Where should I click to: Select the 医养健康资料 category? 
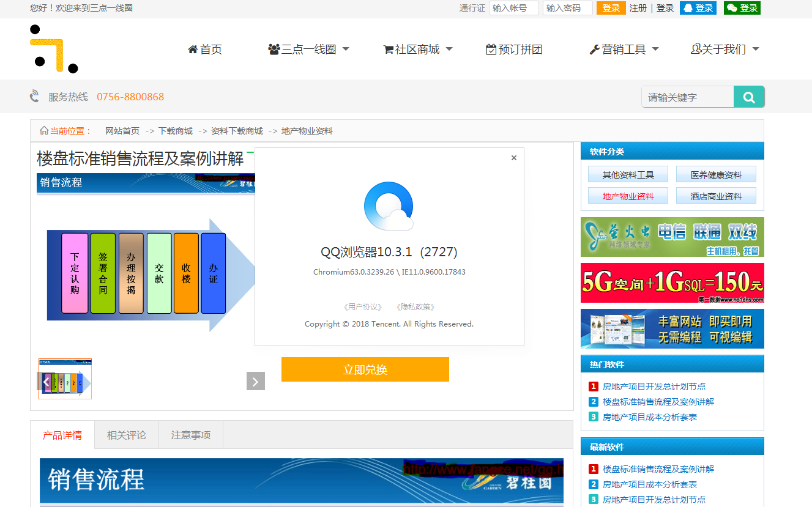(x=716, y=175)
